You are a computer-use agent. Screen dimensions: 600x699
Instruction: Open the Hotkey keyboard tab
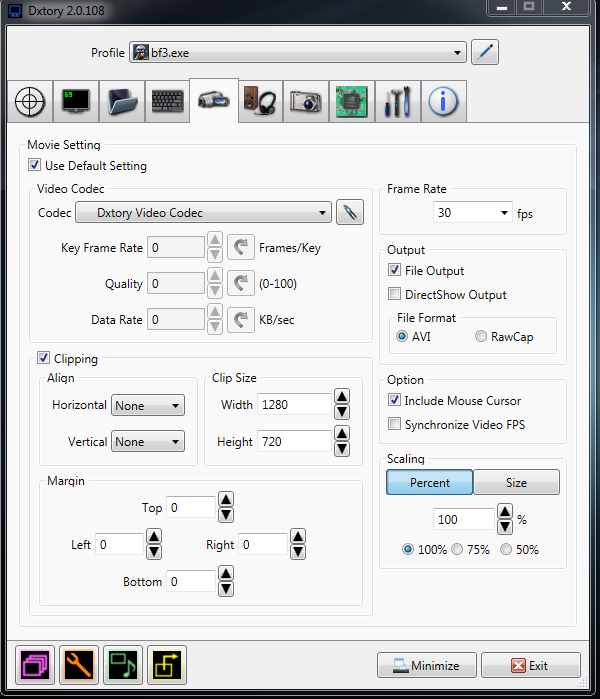(167, 102)
